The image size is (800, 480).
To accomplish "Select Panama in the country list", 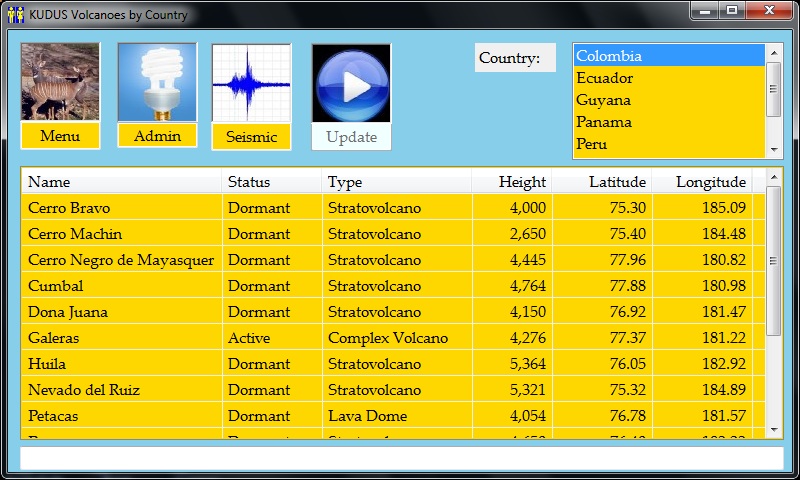I will pyautogui.click(x=603, y=122).
